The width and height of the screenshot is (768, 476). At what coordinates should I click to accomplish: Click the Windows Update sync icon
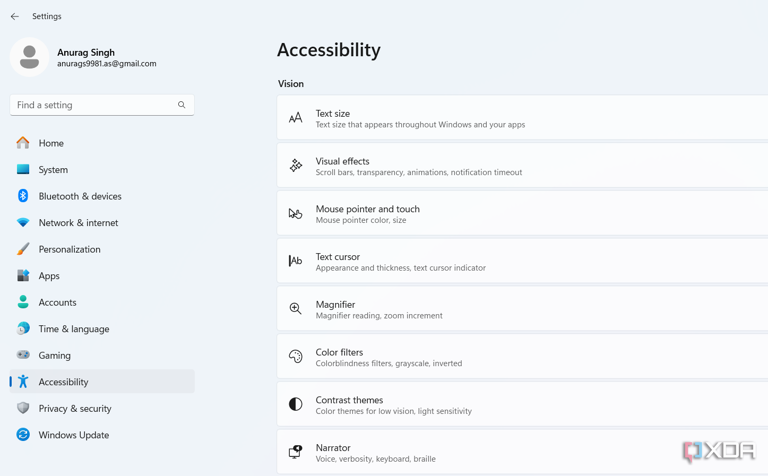click(x=23, y=434)
